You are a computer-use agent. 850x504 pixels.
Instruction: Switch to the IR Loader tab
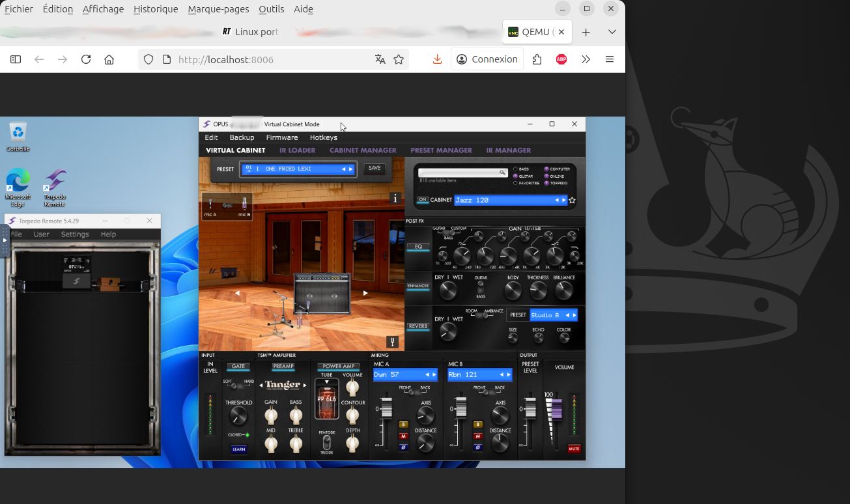(x=297, y=150)
